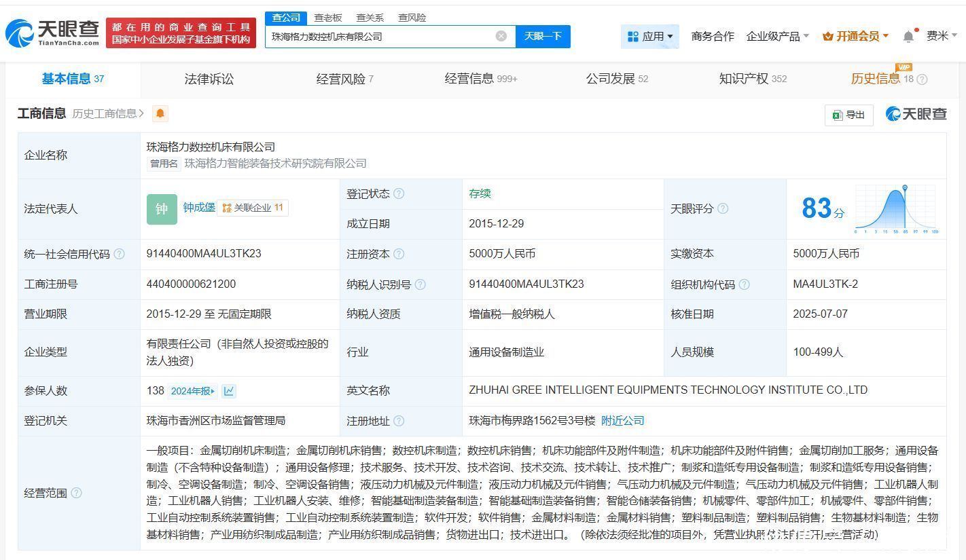Click help icon next to 组织机构代码
Viewport: 966px width, 560px height.
744,284
